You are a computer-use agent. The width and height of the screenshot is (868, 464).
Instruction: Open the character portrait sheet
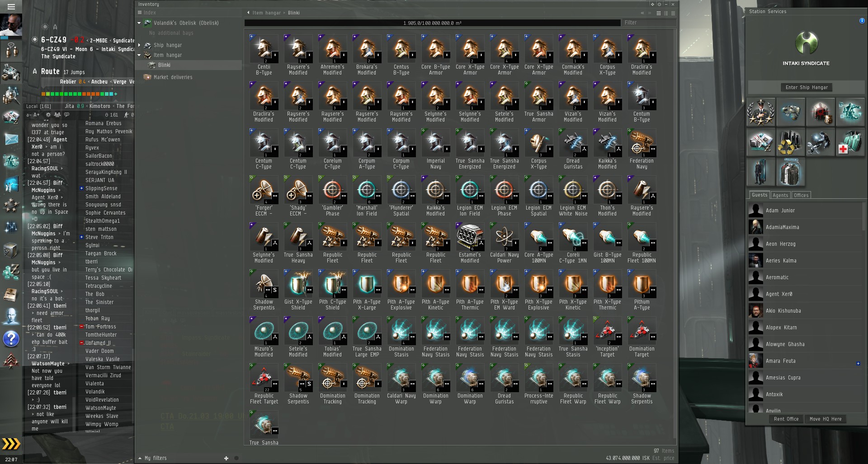pos(11,25)
